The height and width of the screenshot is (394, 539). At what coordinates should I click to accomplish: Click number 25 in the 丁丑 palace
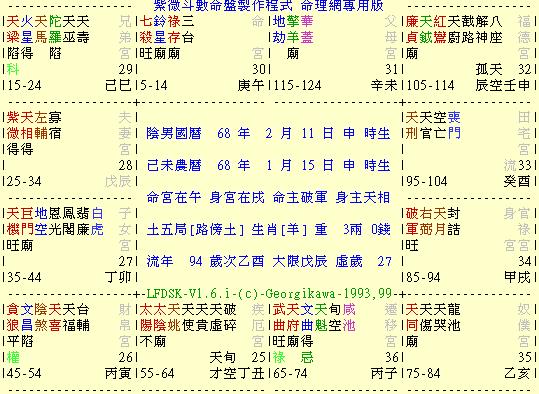tap(258, 358)
